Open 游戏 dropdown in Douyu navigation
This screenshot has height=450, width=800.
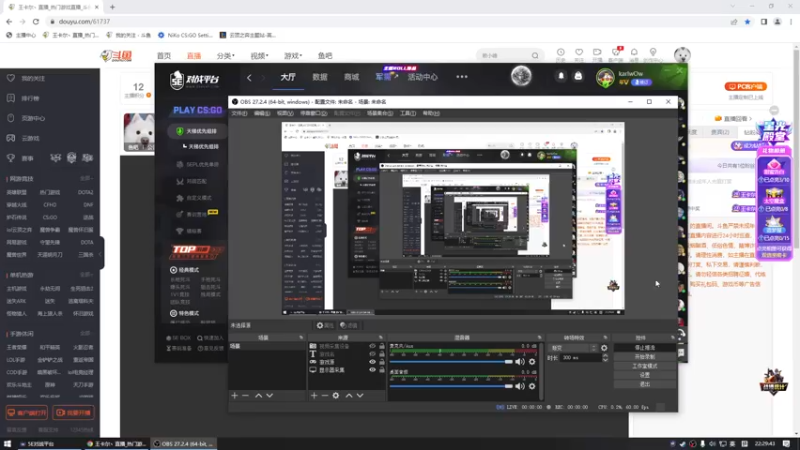[x=293, y=56]
